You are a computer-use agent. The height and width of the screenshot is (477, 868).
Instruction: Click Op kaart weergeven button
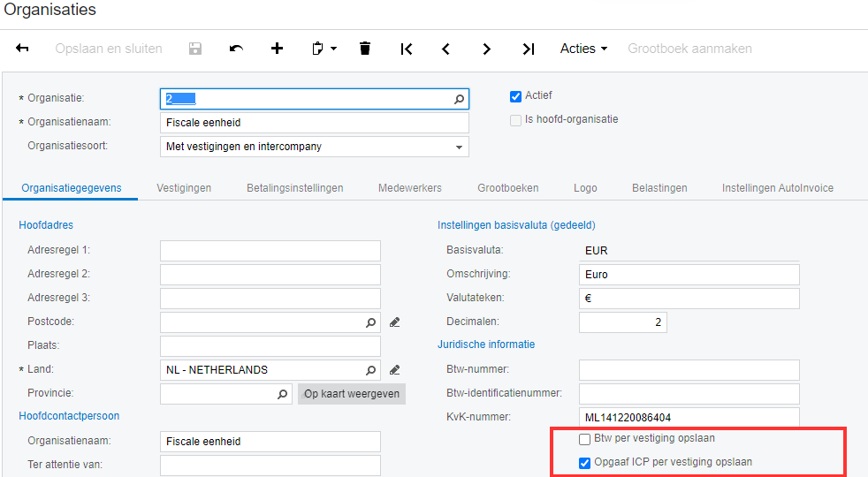click(x=352, y=394)
